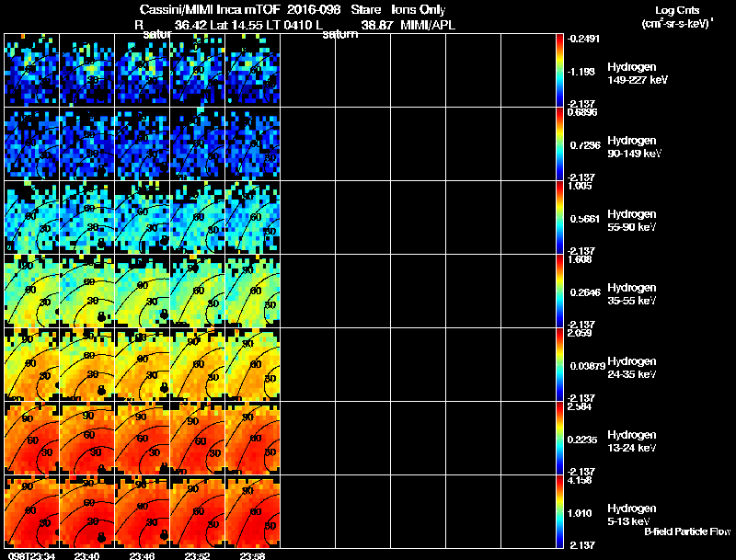Viewport: 736px width, 560px height.
Task: Choose the Hydrogen 35-55 keV image at 23:52
Action: coord(198,291)
